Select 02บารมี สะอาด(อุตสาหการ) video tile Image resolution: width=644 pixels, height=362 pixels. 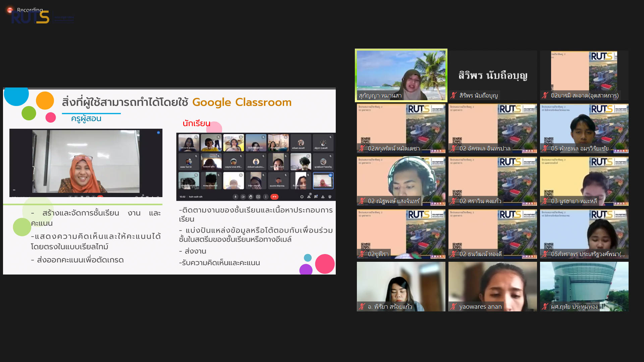pyautogui.click(x=584, y=75)
